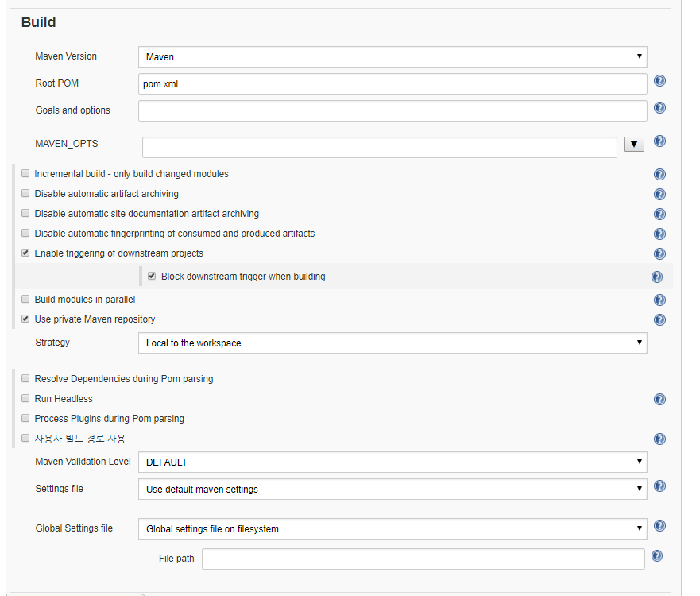The width and height of the screenshot is (700, 596).
Task: Click help icon beside File path field
Action: (657, 557)
